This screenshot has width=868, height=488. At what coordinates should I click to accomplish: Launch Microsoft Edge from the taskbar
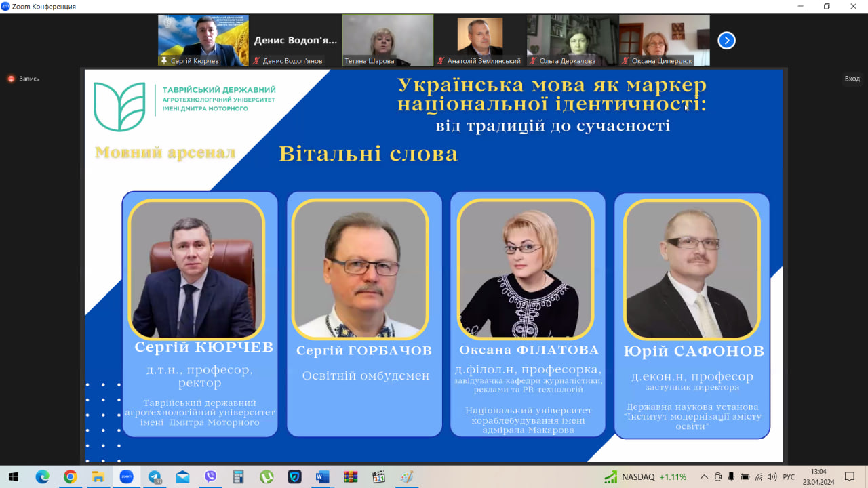(42, 476)
